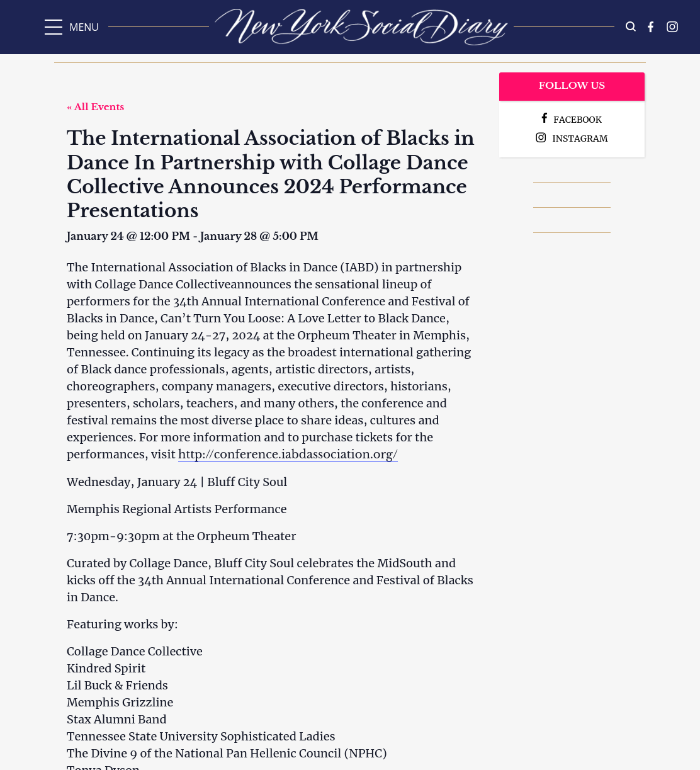Click the Collage Dance Collective list entry
Viewport: 700px width, 770px height.
[x=135, y=651]
